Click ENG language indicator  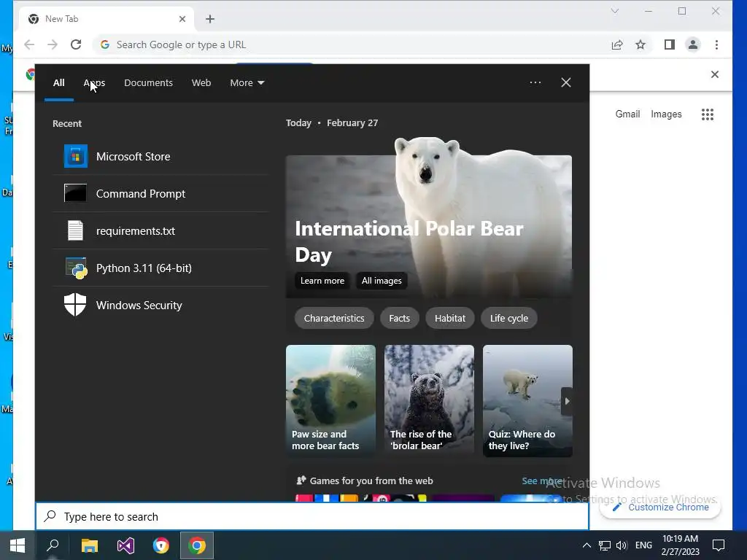tap(643, 545)
